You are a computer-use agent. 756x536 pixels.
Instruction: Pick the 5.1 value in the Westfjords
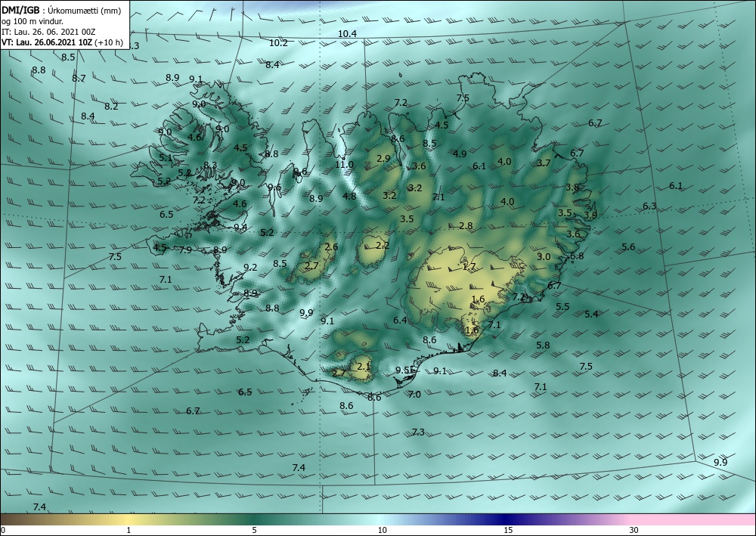click(x=166, y=157)
